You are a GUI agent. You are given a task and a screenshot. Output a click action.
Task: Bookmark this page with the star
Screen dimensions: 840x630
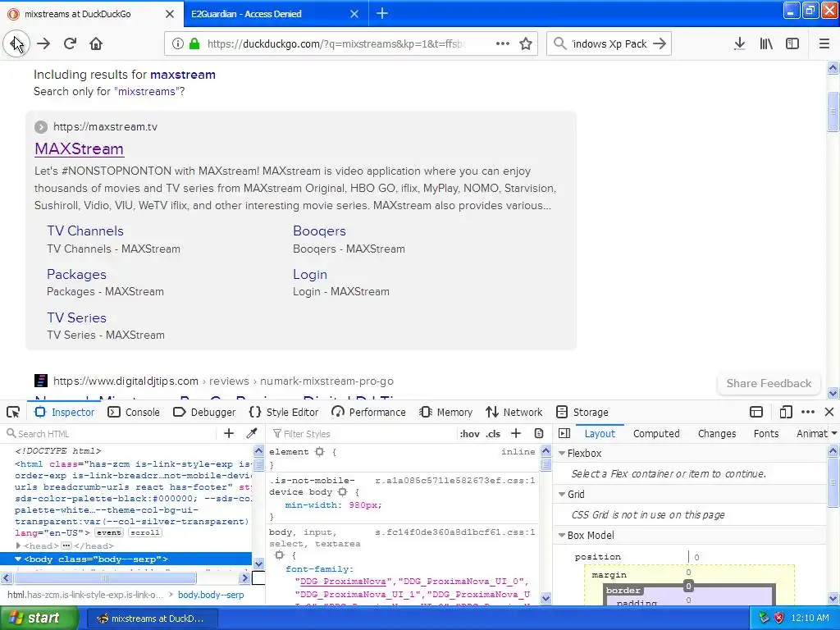(526, 43)
